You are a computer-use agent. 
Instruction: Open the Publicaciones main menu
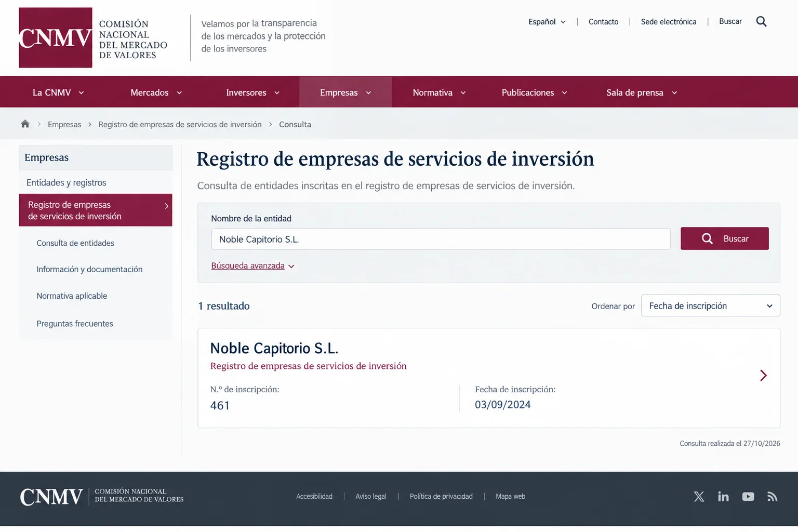(x=534, y=92)
